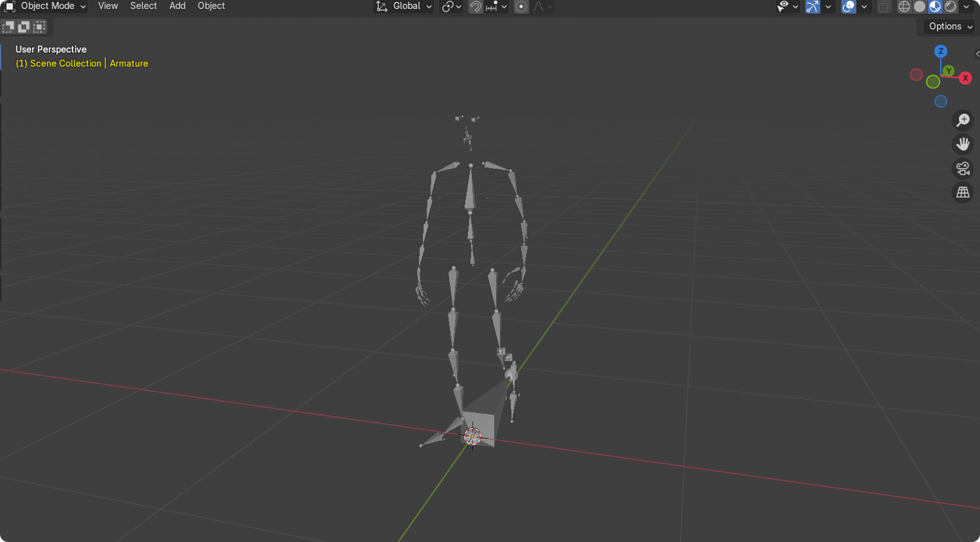Switch between perspective and orthographic grid icon
Screen dimensions: 980x542
(x=963, y=193)
